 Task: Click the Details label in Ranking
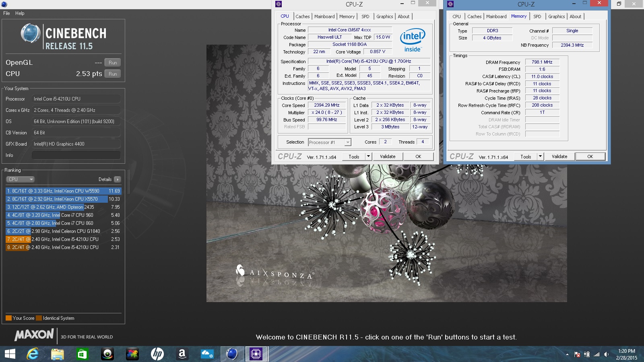click(x=105, y=179)
